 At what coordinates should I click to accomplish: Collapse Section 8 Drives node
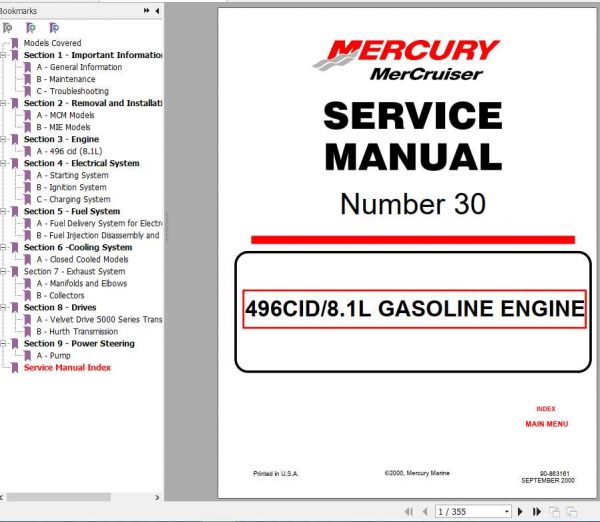pyautogui.click(x=3, y=308)
